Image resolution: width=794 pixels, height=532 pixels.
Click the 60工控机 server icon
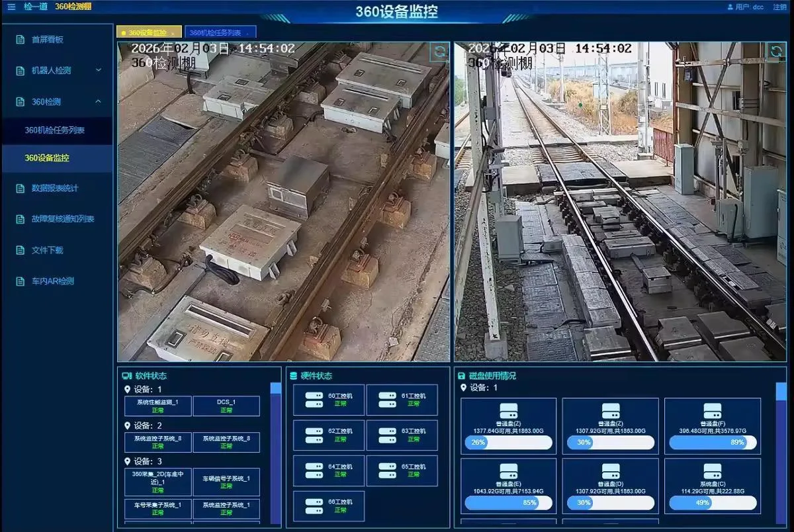[314, 400]
